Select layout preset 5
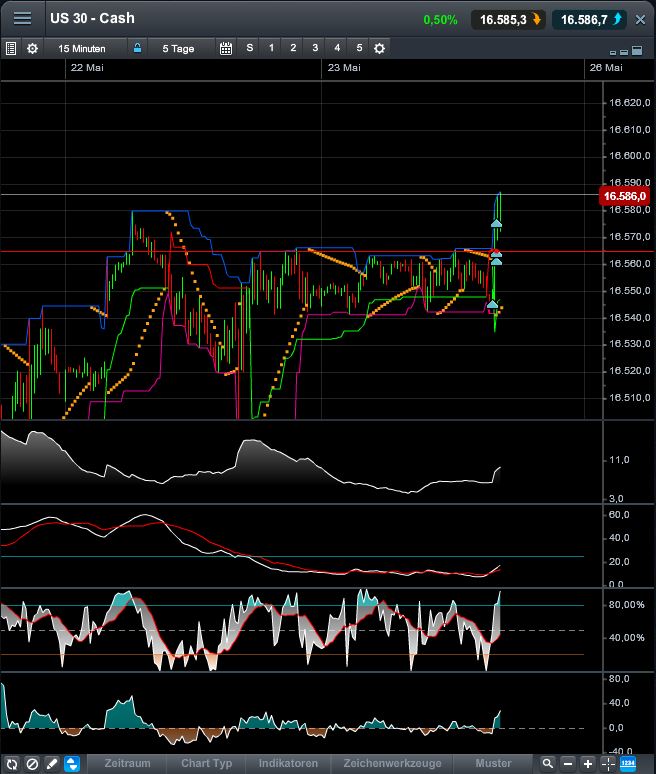 (359, 48)
